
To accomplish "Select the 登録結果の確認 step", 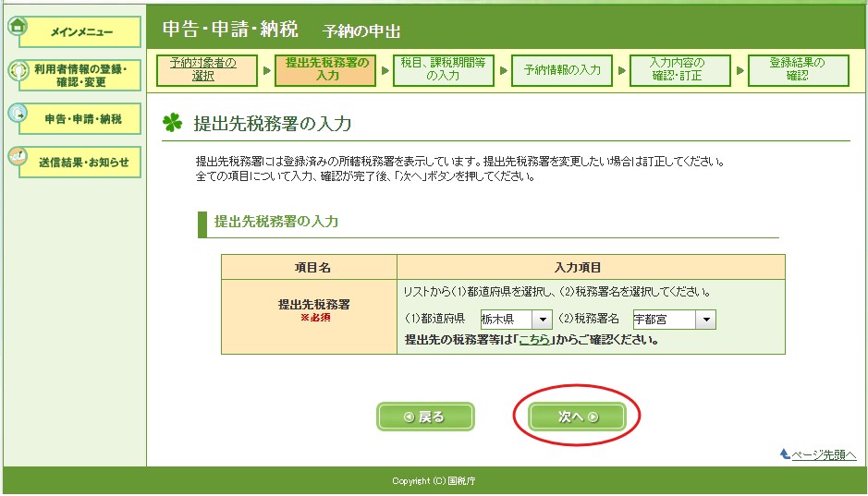I will (799, 70).
